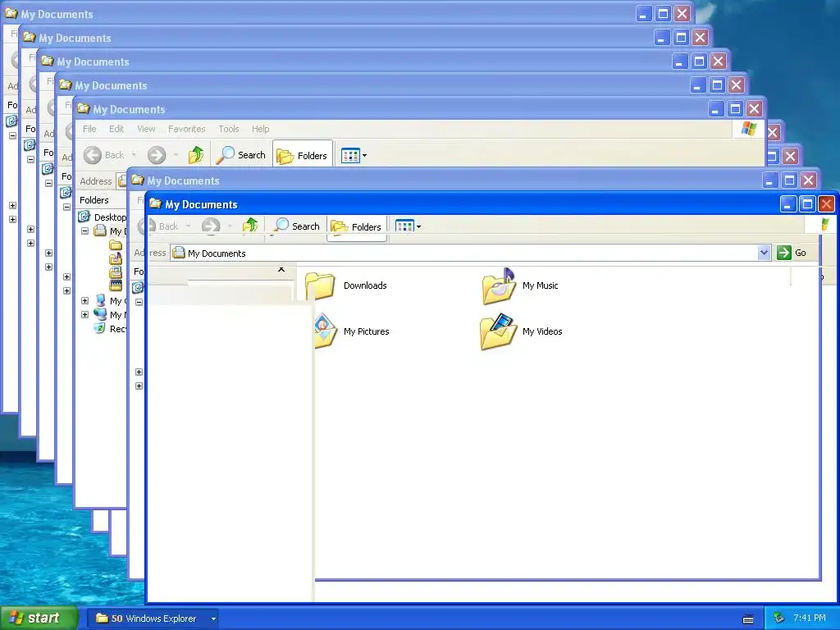Click Forward arrow in the menu-bar window

tap(157, 155)
